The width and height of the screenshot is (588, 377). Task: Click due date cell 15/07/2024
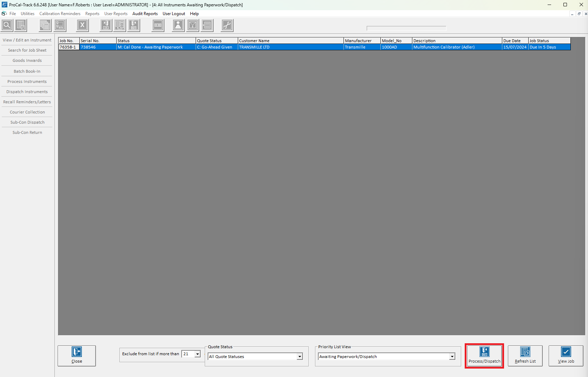coord(515,47)
